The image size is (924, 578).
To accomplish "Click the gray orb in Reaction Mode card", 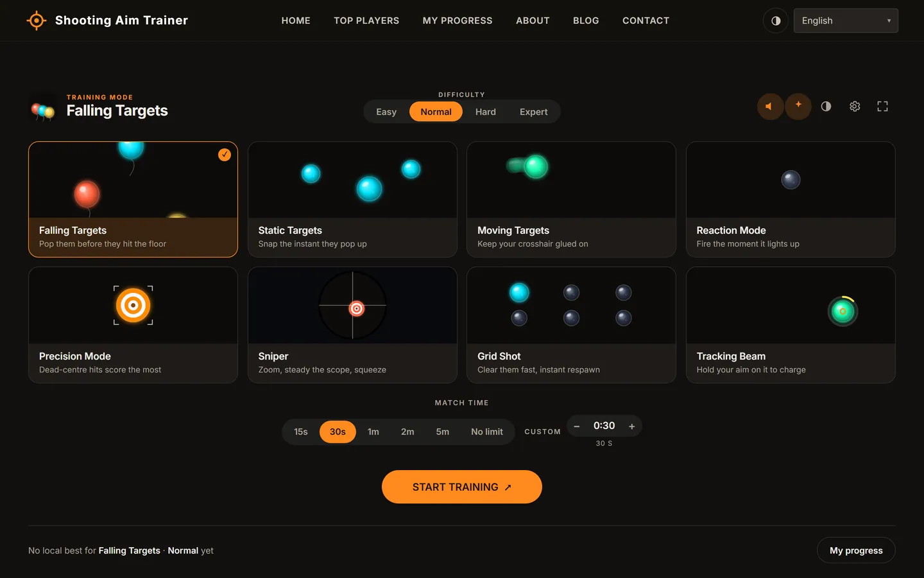I will (x=791, y=180).
